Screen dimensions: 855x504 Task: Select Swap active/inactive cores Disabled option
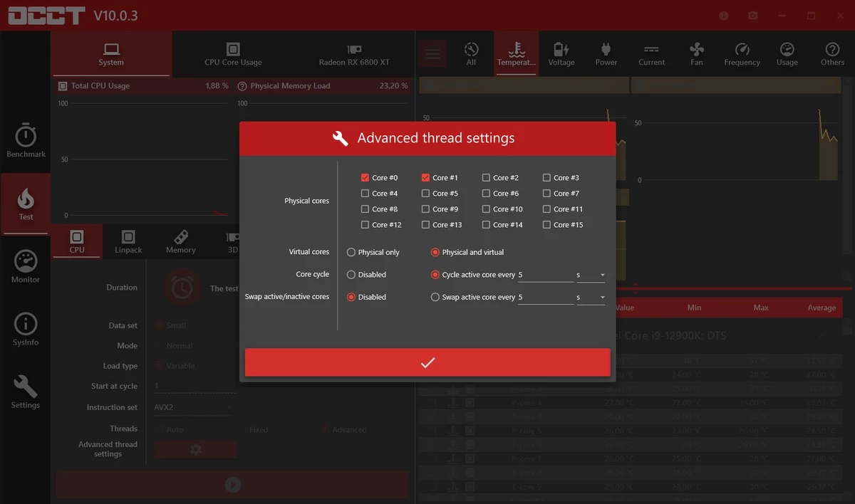click(351, 298)
